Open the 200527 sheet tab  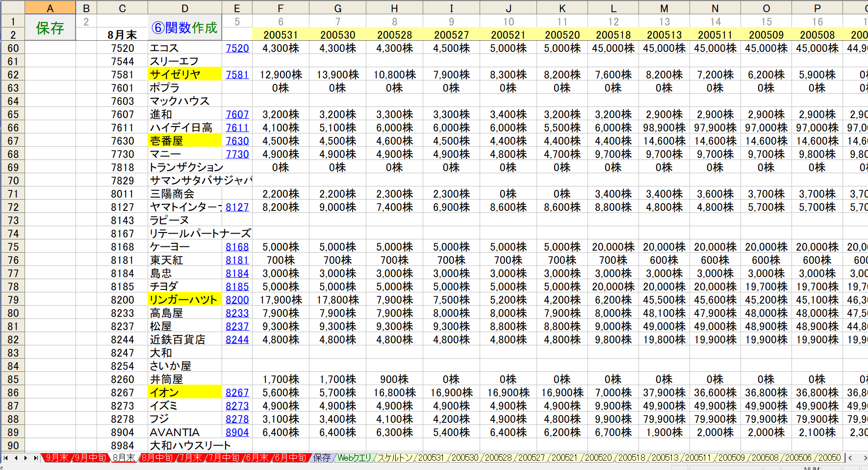(x=531, y=458)
